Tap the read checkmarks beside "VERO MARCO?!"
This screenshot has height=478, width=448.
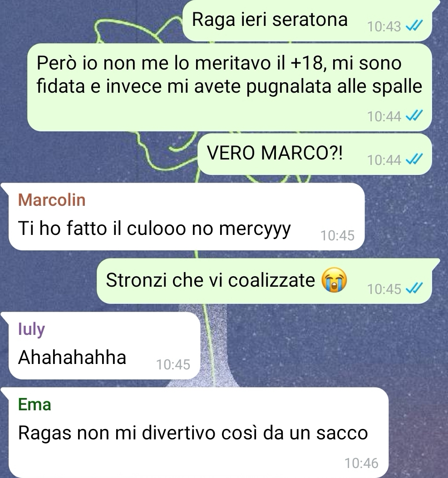click(x=414, y=159)
